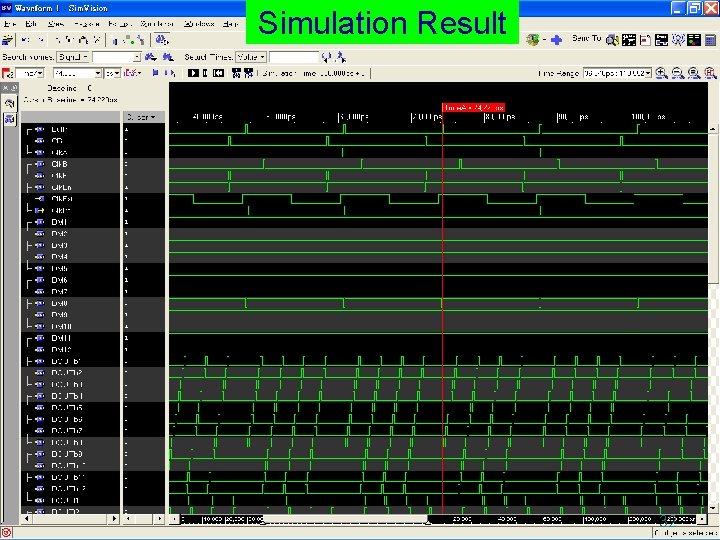Click the cursor flag icon beside TimeA
The width and height of the screenshot is (720, 540).
pyautogui.click(x=7, y=73)
